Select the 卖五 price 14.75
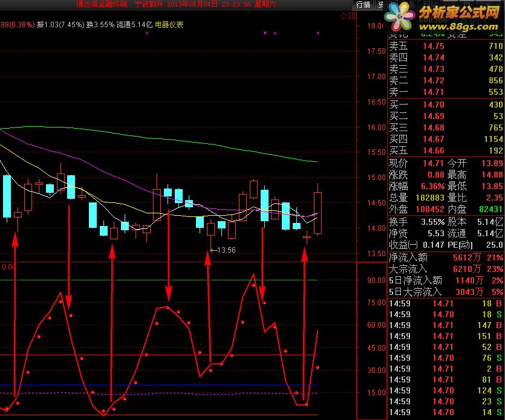505x420 pixels. pos(434,46)
